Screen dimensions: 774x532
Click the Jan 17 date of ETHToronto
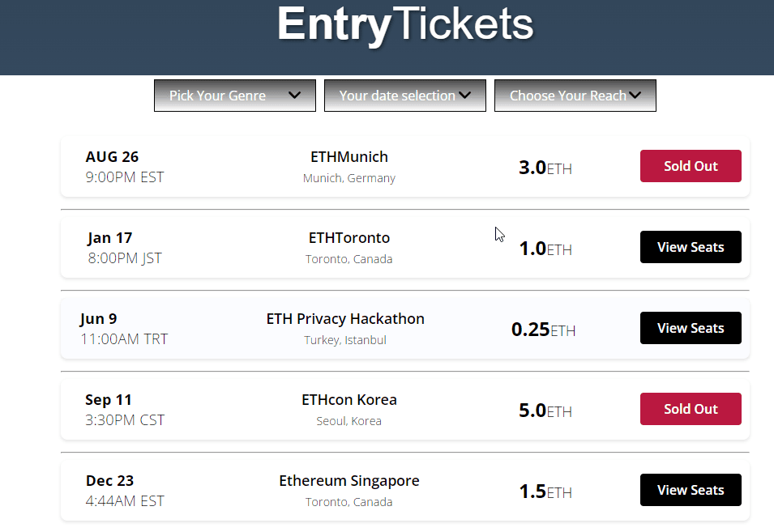click(x=109, y=238)
